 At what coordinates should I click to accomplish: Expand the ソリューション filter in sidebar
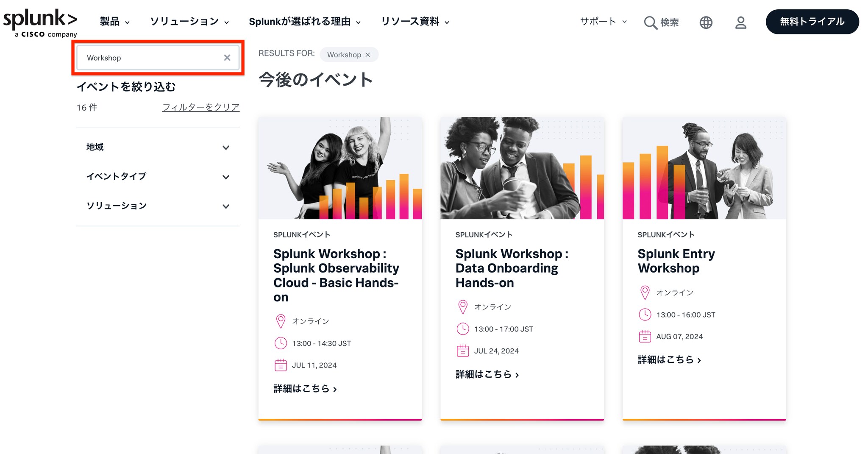tap(225, 206)
